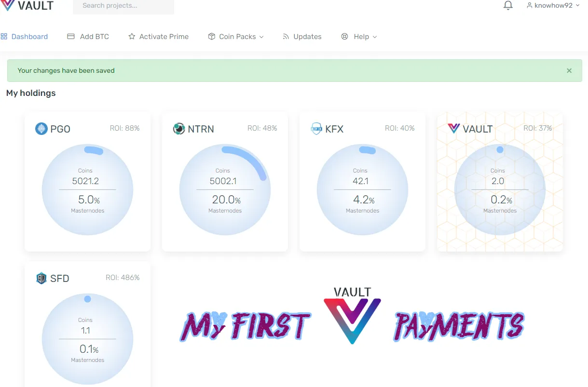Image resolution: width=588 pixels, height=387 pixels.
Task: Click the VAULT coin logo in holdings card
Action: coord(454,128)
